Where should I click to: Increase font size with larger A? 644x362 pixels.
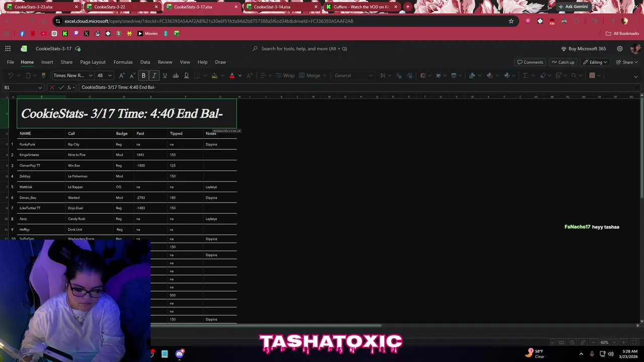121,75
